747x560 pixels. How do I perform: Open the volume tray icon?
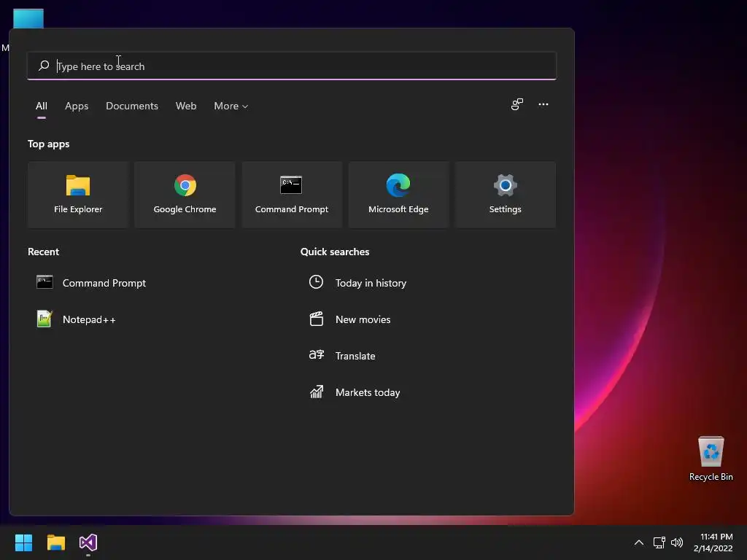pyautogui.click(x=676, y=542)
